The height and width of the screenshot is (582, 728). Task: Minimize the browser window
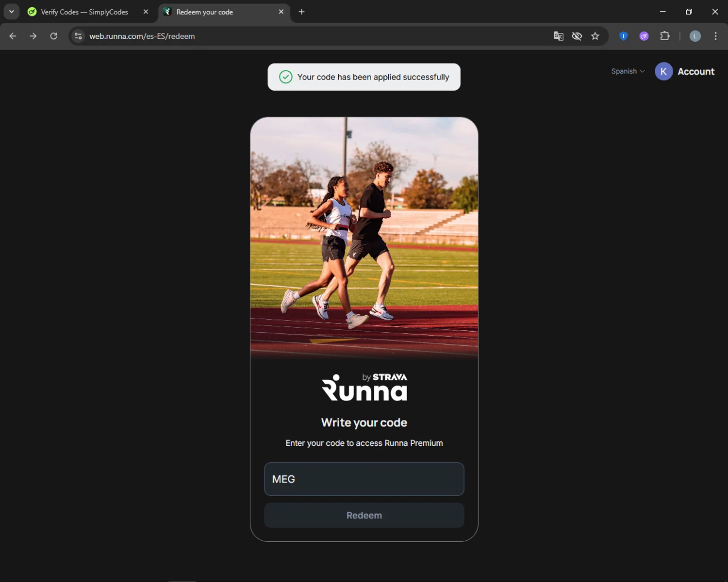(662, 12)
